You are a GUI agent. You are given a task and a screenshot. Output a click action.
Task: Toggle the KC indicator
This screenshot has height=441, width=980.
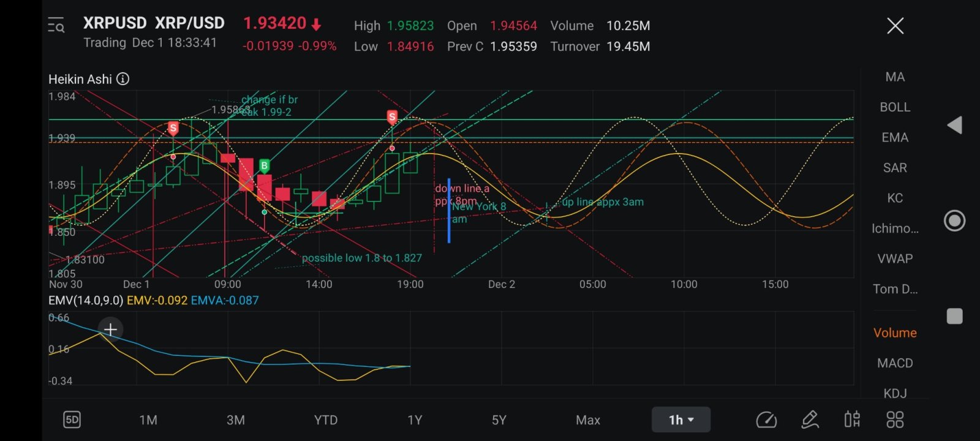pos(895,198)
